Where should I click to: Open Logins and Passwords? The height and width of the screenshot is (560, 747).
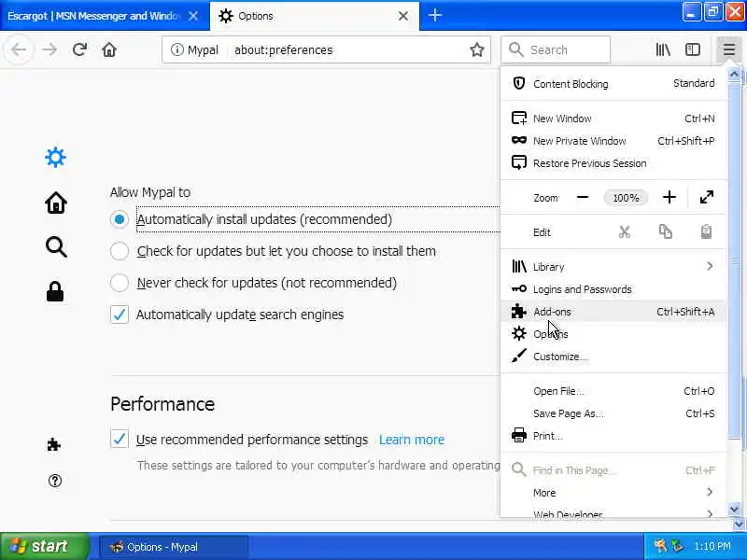[x=613, y=289]
